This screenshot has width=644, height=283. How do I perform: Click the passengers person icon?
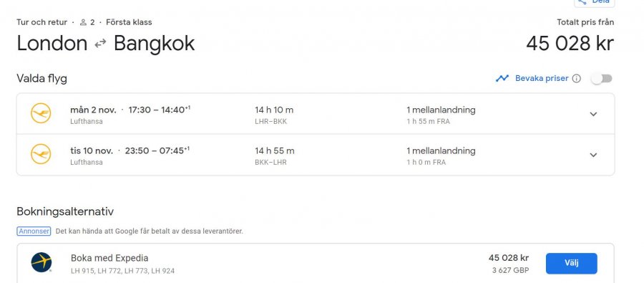click(83, 22)
